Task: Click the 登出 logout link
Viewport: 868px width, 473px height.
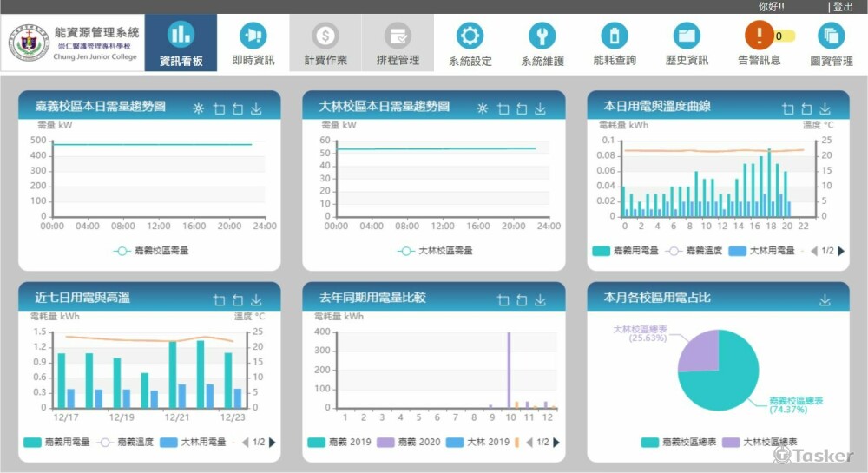Action: click(843, 7)
